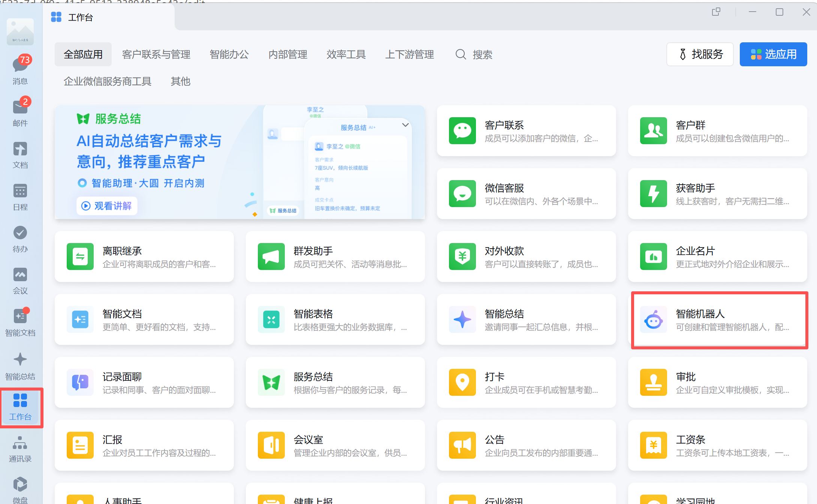The width and height of the screenshot is (817, 504).
Task: Open the 智能机器人 robot icon
Action: pos(654,319)
